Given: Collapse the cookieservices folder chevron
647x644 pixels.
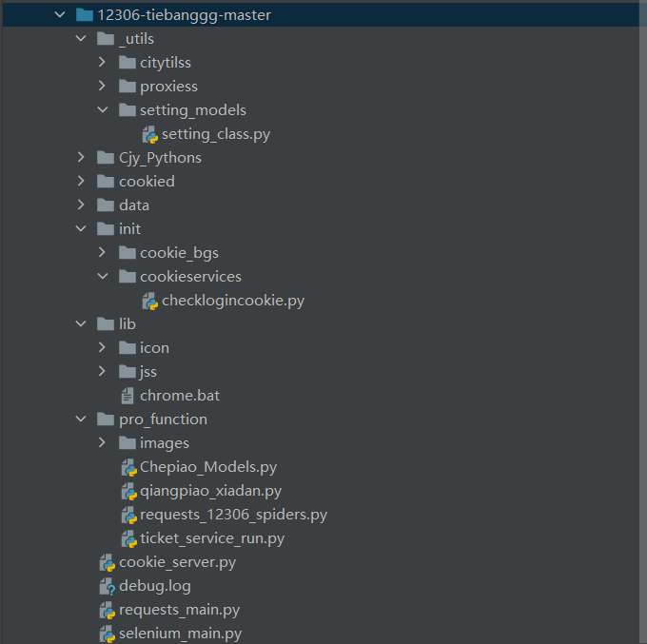Looking at the screenshot, I should click(x=103, y=277).
